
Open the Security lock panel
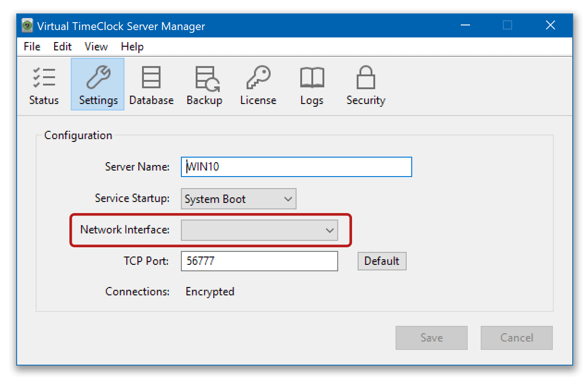pos(365,84)
